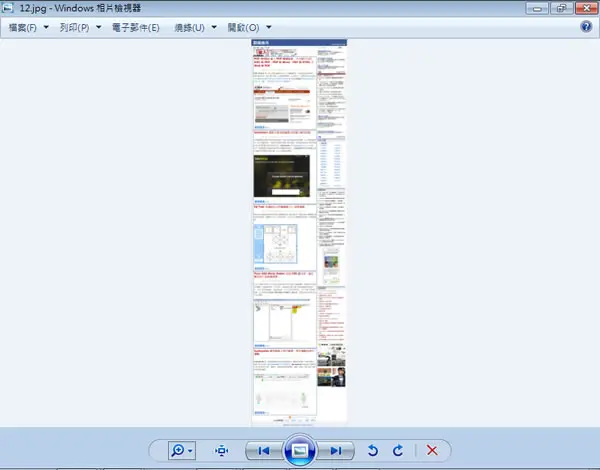600x470 pixels.
Task: Open the 燒錄(U) menu
Action: pos(189,28)
